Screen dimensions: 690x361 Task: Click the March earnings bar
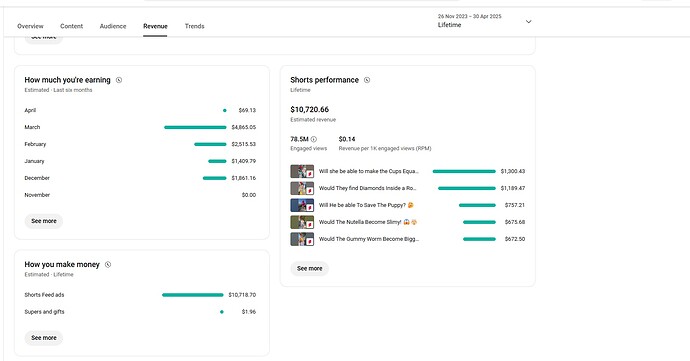click(195, 127)
